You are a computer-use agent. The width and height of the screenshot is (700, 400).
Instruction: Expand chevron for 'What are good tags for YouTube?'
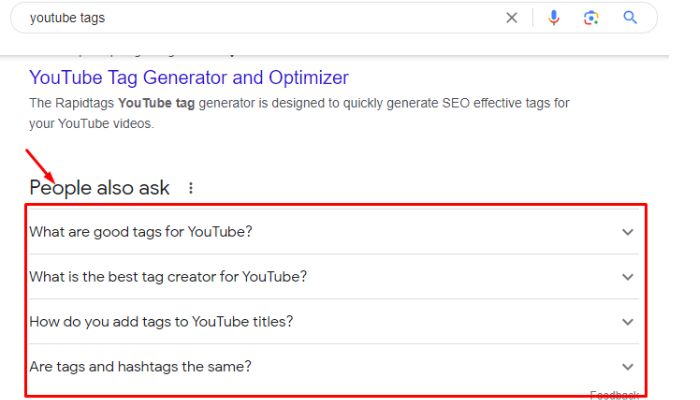(x=627, y=232)
